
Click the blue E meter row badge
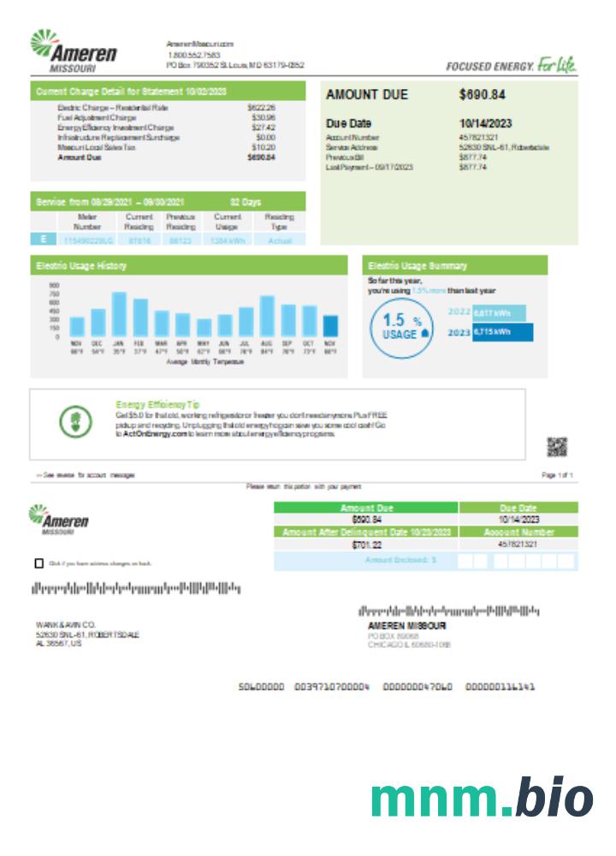[x=42, y=241]
